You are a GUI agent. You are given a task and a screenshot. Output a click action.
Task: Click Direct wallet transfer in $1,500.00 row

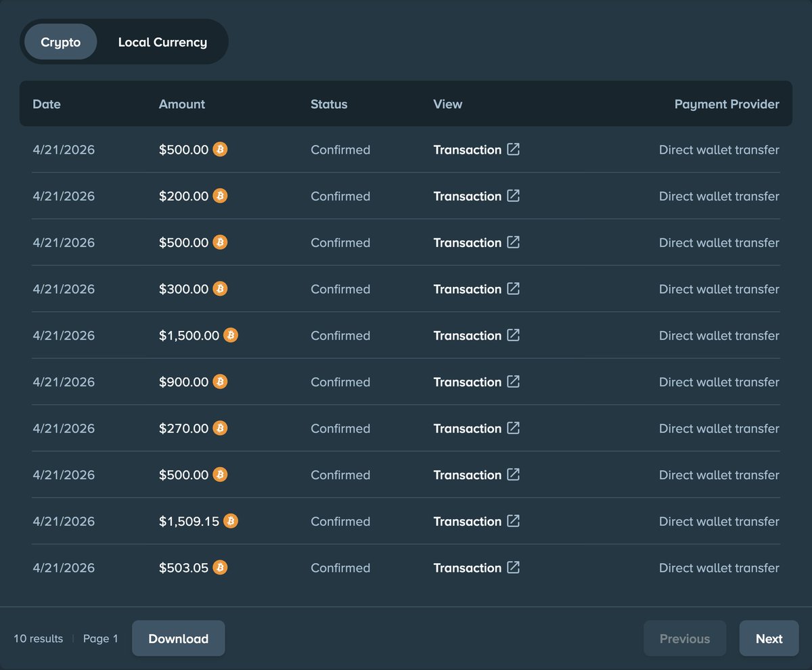coord(719,336)
